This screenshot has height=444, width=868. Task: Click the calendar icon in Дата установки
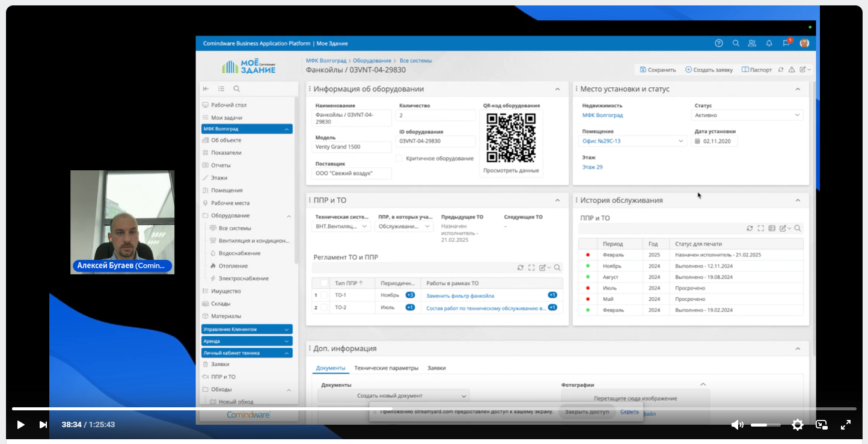697,141
